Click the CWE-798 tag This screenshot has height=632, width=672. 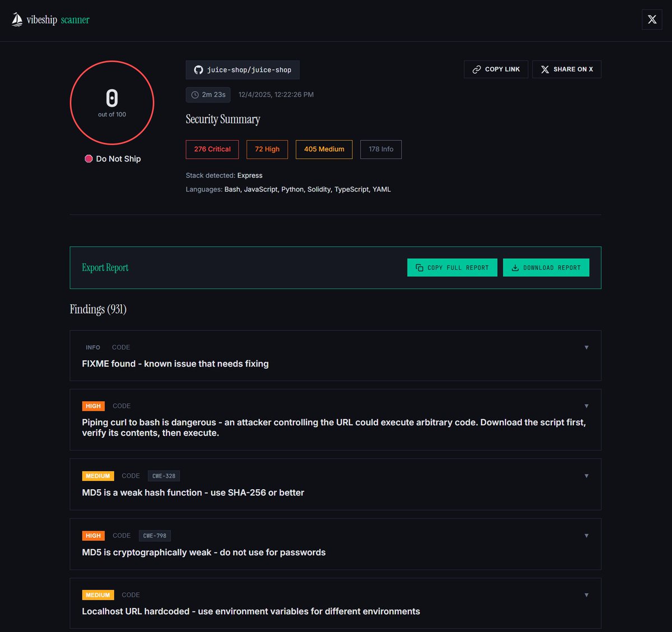click(155, 536)
